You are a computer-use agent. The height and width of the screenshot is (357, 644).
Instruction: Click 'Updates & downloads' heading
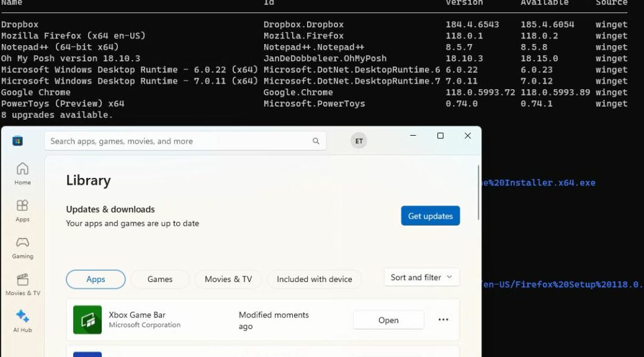tap(110, 209)
